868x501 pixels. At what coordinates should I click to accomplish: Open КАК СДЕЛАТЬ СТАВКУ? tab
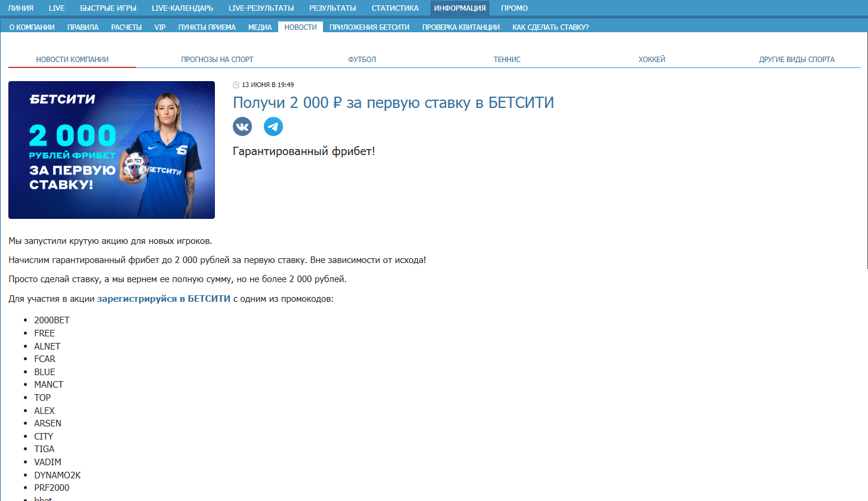[x=550, y=27]
